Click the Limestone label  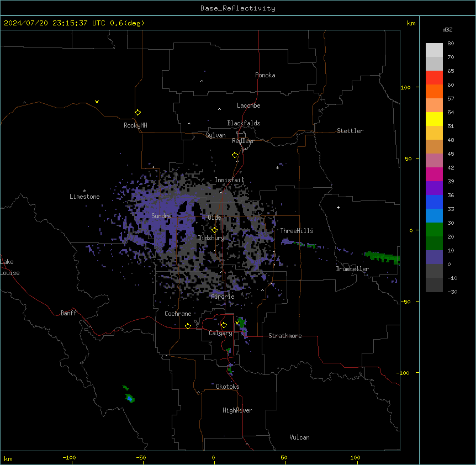(x=84, y=197)
